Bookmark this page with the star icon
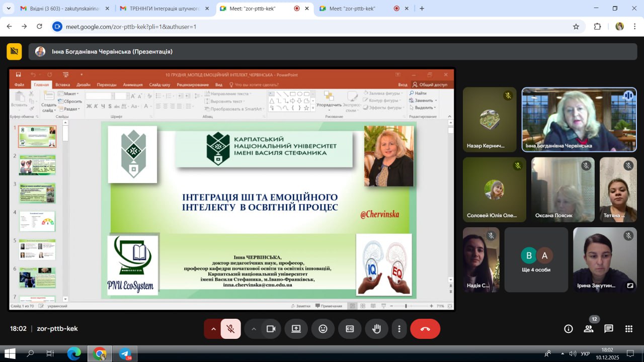This screenshot has width=644, height=362. pyautogui.click(x=576, y=27)
